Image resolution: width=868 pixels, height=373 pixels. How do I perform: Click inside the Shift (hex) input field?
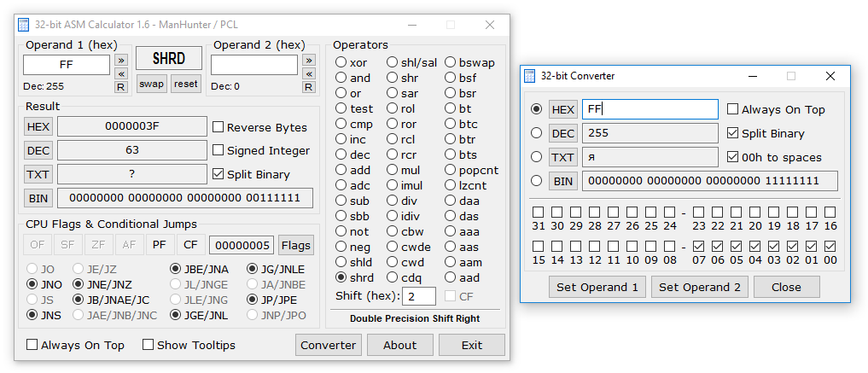click(419, 296)
